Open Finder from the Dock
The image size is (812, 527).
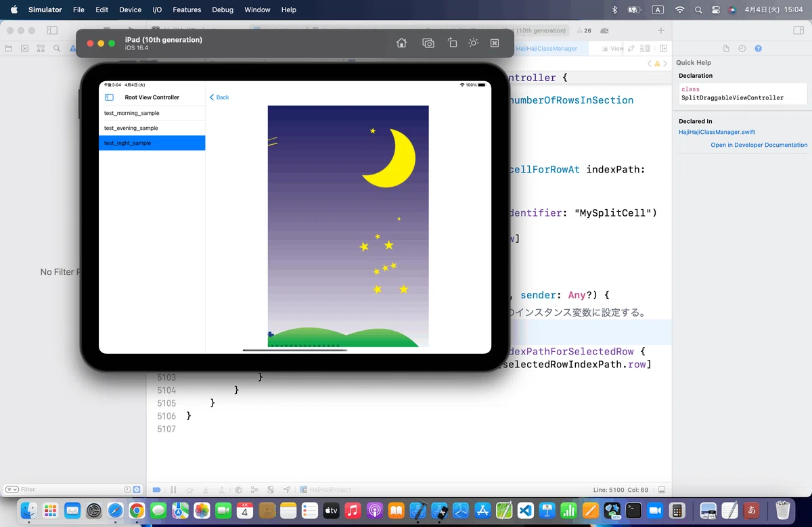28,510
